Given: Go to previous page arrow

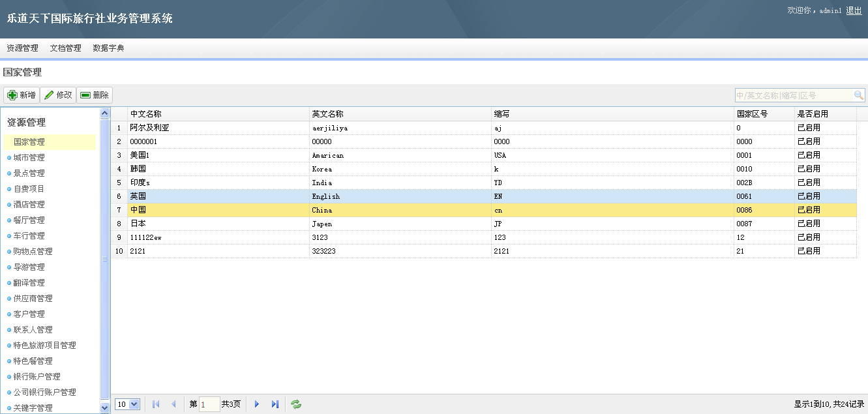Looking at the screenshot, I should (x=173, y=404).
